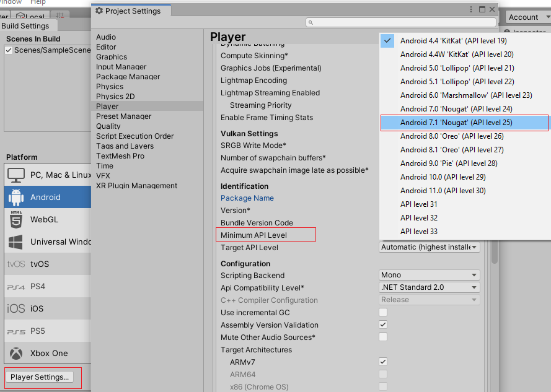Screen dimensions: 551x392
Task: Click the Universal Windows platform logo icon
Action: pyautogui.click(x=16, y=242)
